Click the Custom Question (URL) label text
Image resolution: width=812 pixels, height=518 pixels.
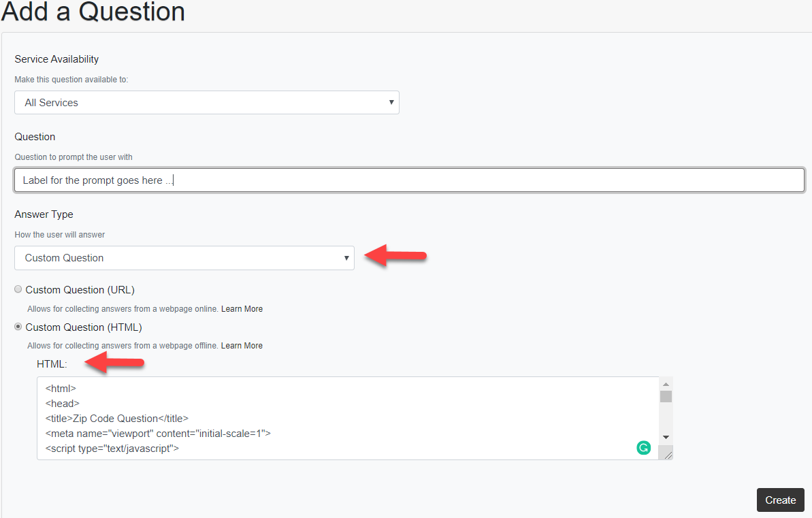pyautogui.click(x=80, y=290)
